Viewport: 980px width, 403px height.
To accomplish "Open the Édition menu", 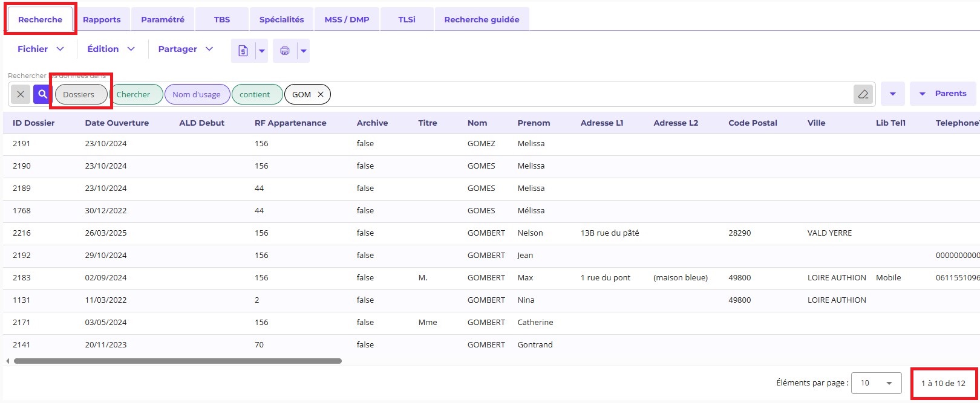I will tap(111, 49).
